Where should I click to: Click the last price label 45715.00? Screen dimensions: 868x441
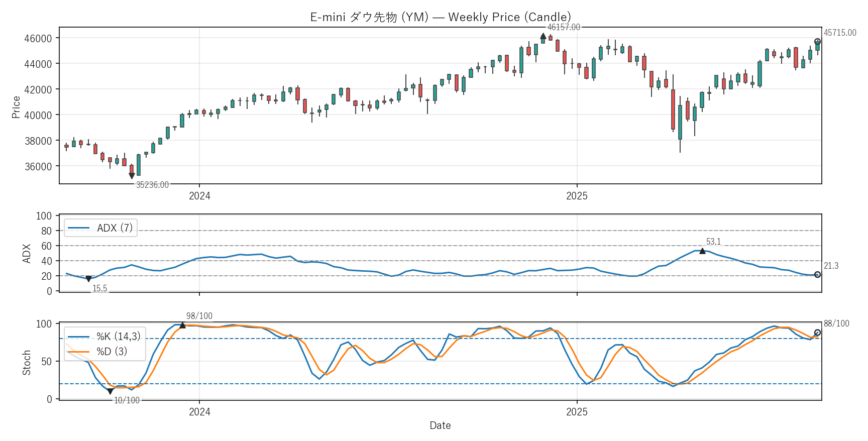pos(840,33)
